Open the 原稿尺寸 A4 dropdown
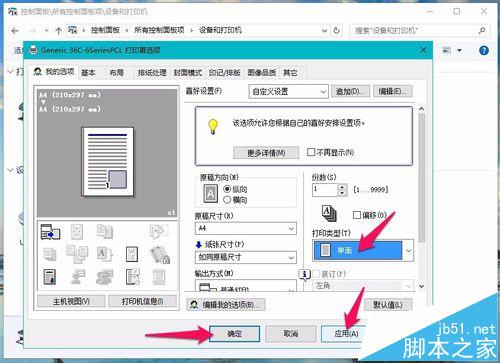 pos(246,228)
